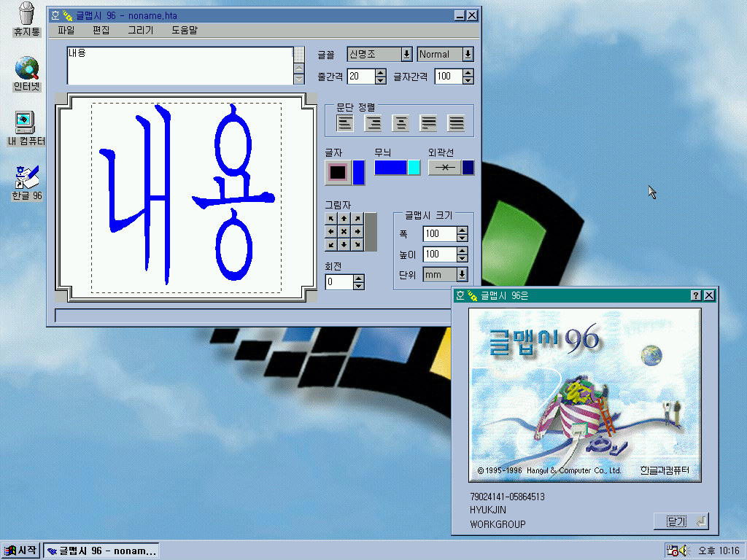Viewport: 747px width, 560px height.
Task: Click the 내용 text input box
Action: coord(180,66)
